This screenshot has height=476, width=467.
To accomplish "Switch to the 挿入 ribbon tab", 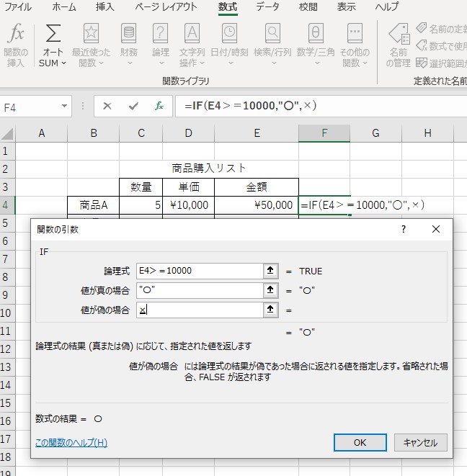I will coord(104,7).
